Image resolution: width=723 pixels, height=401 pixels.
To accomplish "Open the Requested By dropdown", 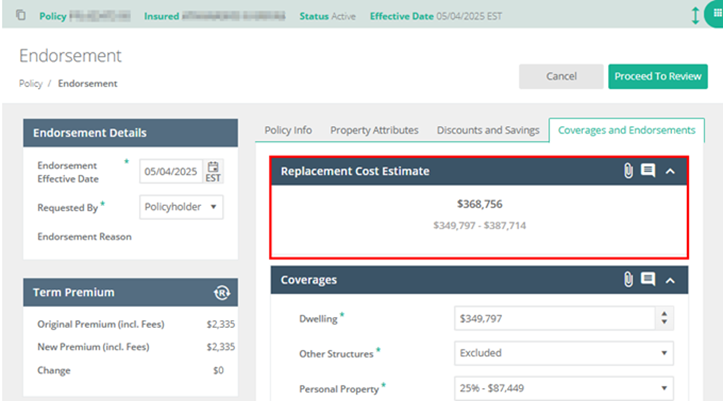I will (181, 207).
